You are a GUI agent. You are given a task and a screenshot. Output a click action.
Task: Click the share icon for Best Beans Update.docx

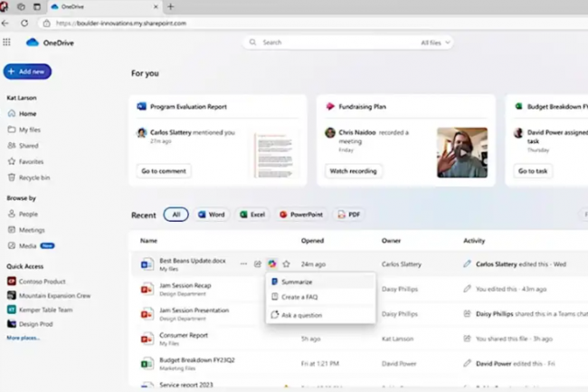point(258,263)
